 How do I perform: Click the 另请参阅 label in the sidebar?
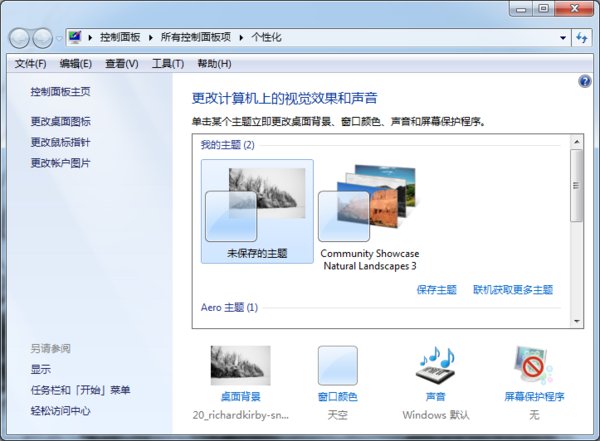pos(51,349)
